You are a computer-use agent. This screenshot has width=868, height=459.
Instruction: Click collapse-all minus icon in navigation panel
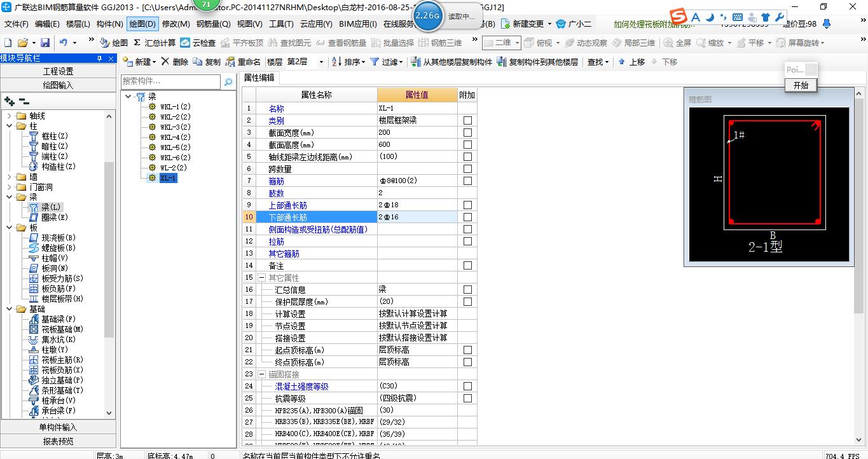coord(24,101)
